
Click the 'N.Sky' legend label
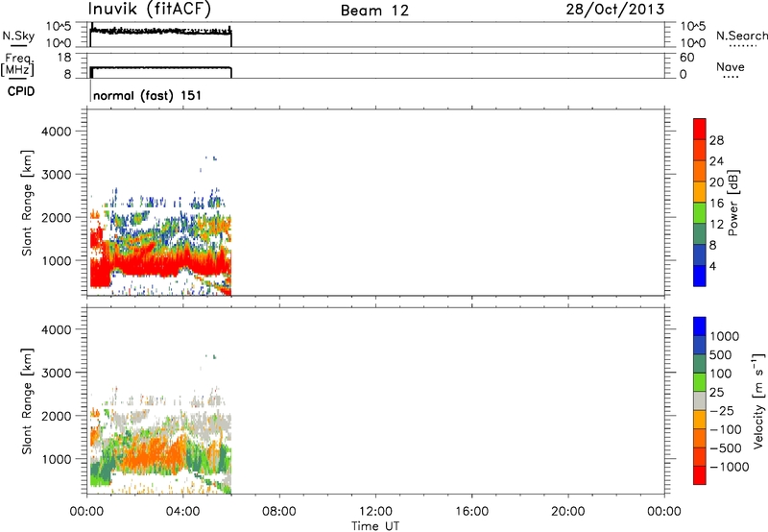click(x=18, y=36)
